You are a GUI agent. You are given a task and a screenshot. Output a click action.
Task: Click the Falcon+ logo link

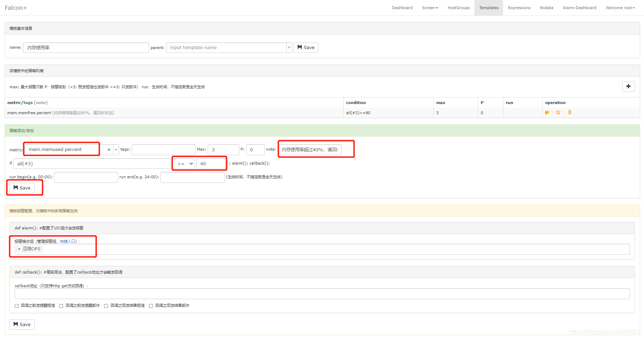click(x=16, y=8)
